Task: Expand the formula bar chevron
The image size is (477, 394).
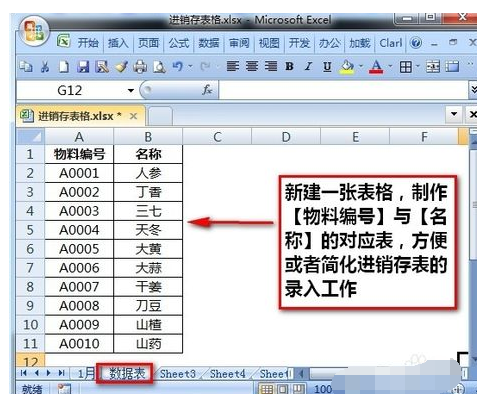Action: tap(473, 90)
